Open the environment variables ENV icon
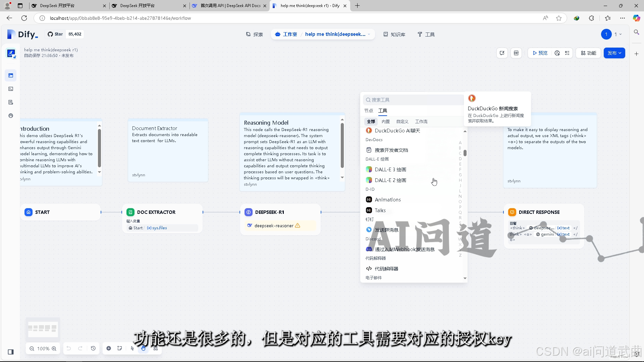 coord(516,53)
